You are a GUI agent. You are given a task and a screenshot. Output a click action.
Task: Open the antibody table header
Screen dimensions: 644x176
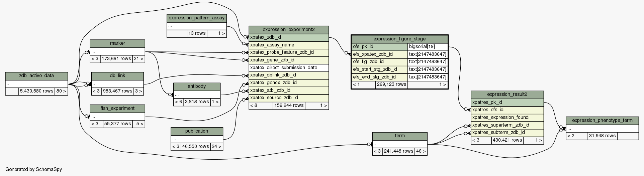pyautogui.click(x=197, y=86)
